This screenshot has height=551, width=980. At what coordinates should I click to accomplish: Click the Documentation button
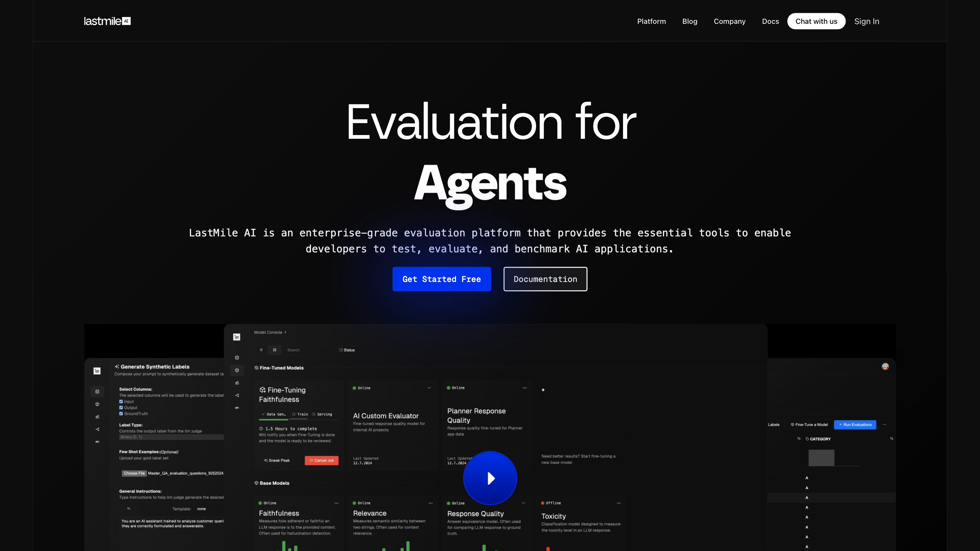coord(545,279)
